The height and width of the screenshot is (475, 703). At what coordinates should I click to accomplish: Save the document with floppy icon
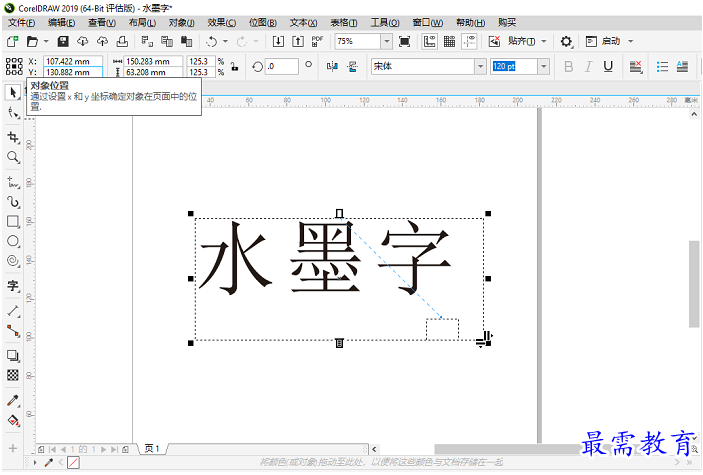pyautogui.click(x=63, y=41)
